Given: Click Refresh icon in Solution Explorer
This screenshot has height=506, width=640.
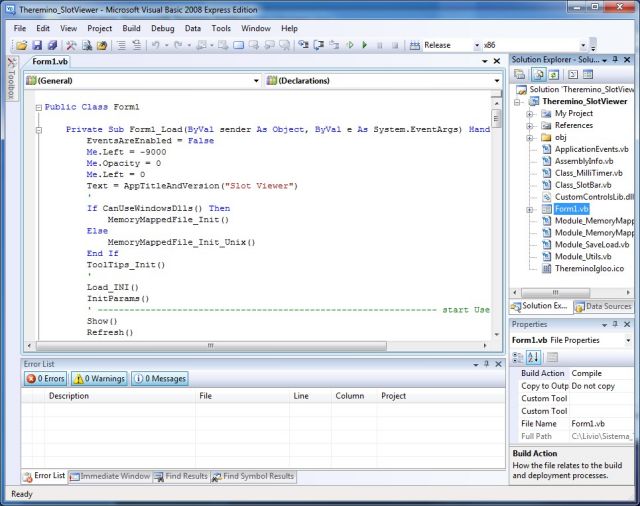Looking at the screenshot, I should (x=554, y=74).
